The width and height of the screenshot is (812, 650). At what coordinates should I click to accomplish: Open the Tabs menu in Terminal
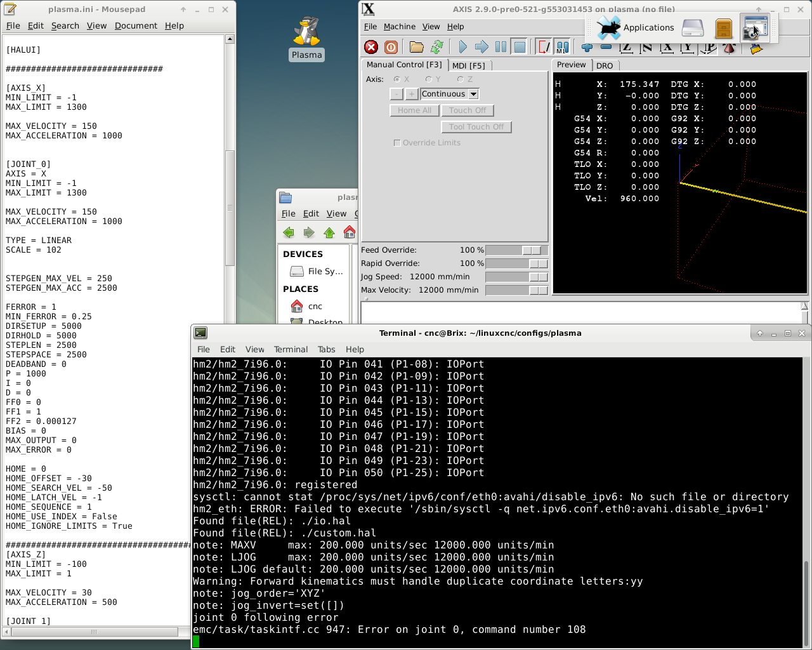click(326, 349)
